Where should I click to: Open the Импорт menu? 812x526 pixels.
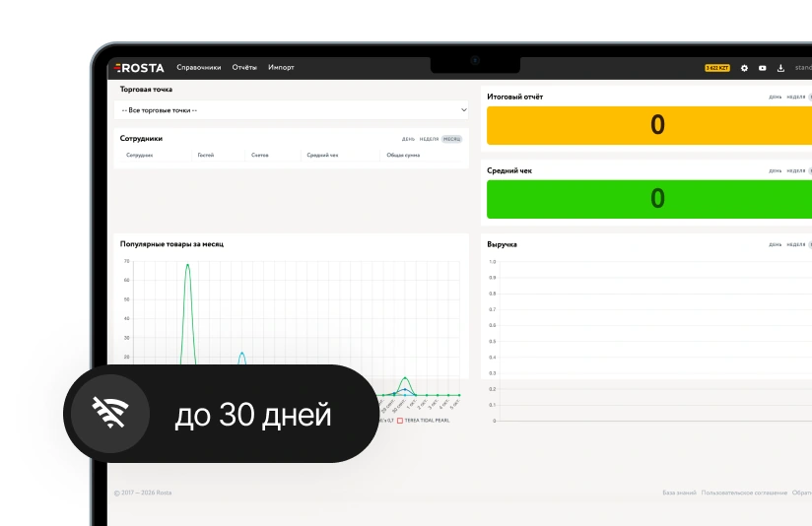(x=281, y=67)
